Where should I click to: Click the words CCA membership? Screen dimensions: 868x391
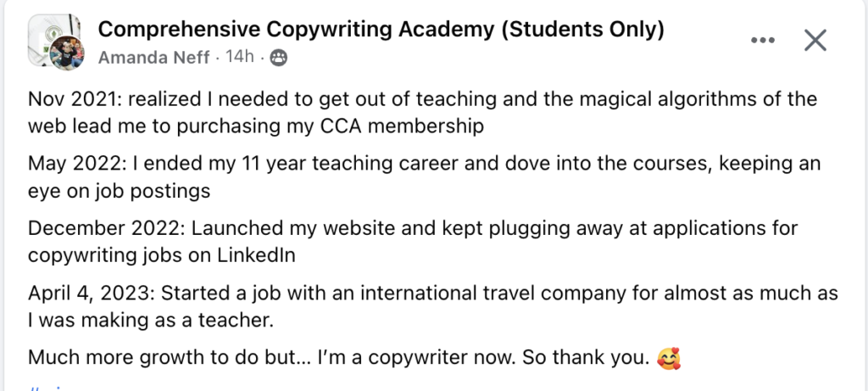pyautogui.click(x=402, y=126)
